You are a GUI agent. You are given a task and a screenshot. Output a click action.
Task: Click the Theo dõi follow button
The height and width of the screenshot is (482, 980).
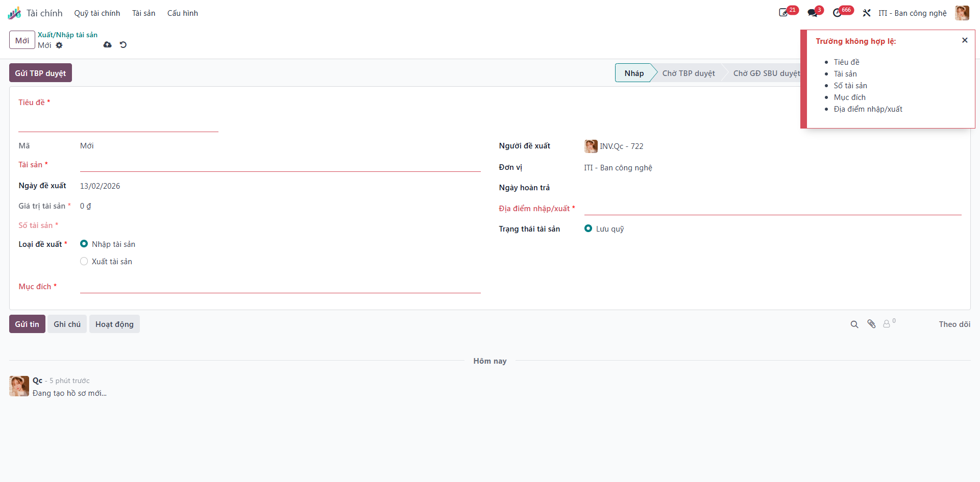[x=954, y=324]
